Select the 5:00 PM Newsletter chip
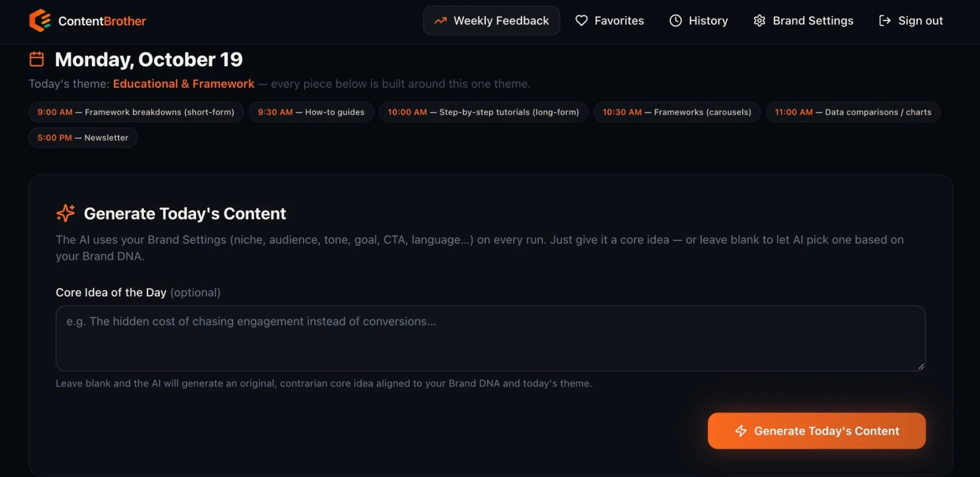Viewport: 980px width, 477px height. [x=83, y=137]
